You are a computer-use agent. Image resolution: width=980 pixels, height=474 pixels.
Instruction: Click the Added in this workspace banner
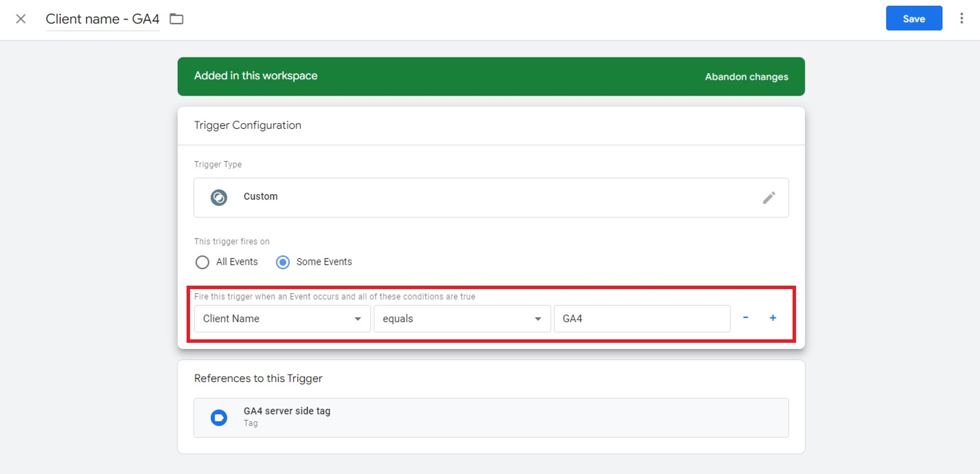421,76
